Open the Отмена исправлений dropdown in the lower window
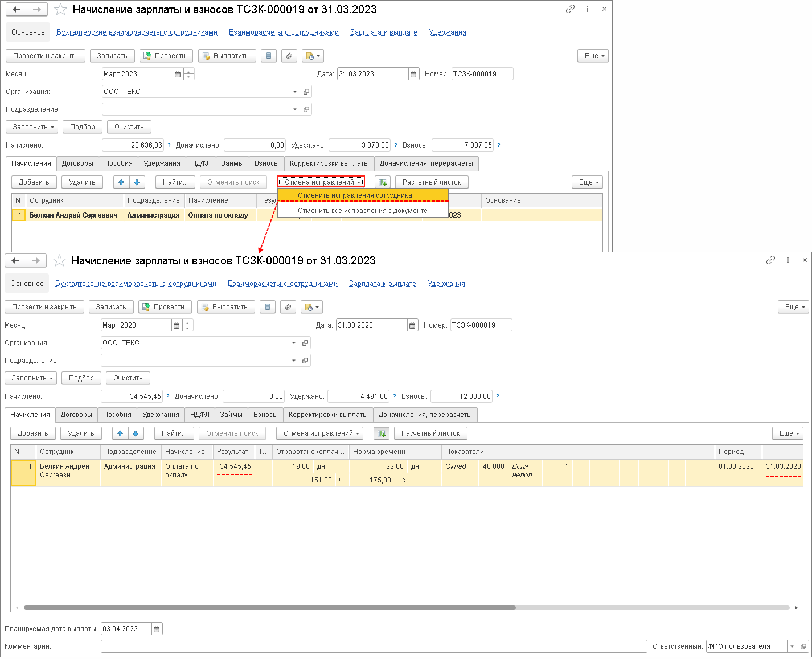Screen dimensions: 812x659 click(319, 433)
